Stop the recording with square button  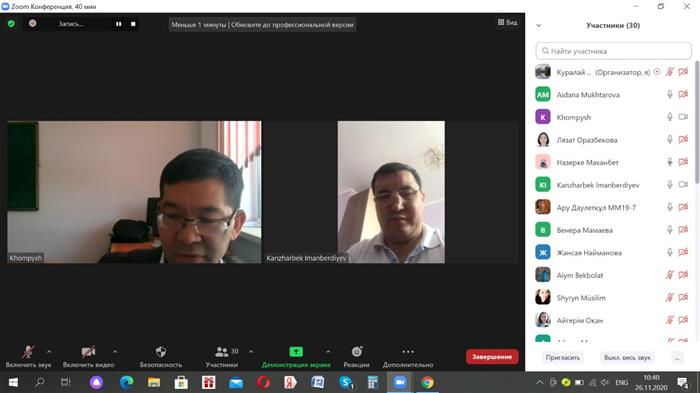point(133,24)
